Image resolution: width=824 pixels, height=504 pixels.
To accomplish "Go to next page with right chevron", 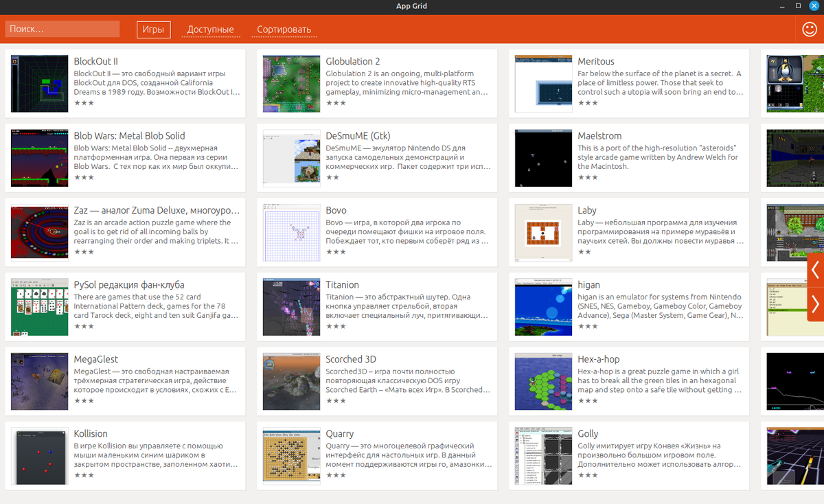I will click(815, 303).
